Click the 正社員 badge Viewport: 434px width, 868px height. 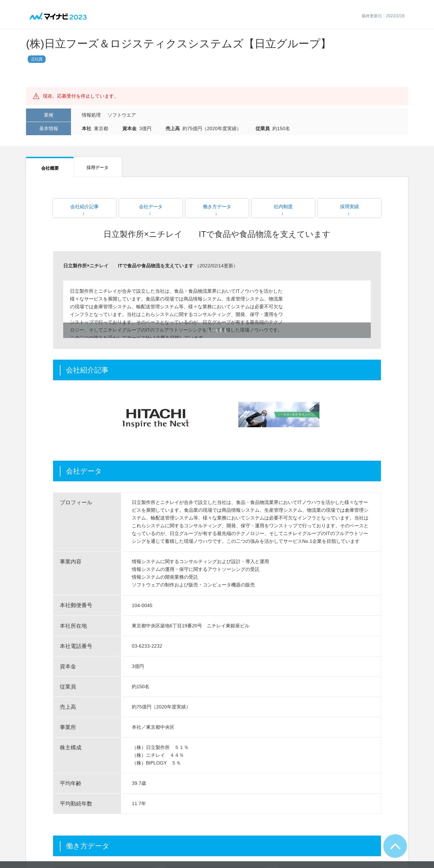pos(37,59)
